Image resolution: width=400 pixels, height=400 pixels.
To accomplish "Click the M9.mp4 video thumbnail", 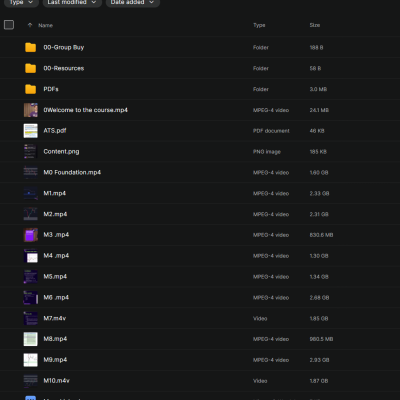I will (30, 360).
